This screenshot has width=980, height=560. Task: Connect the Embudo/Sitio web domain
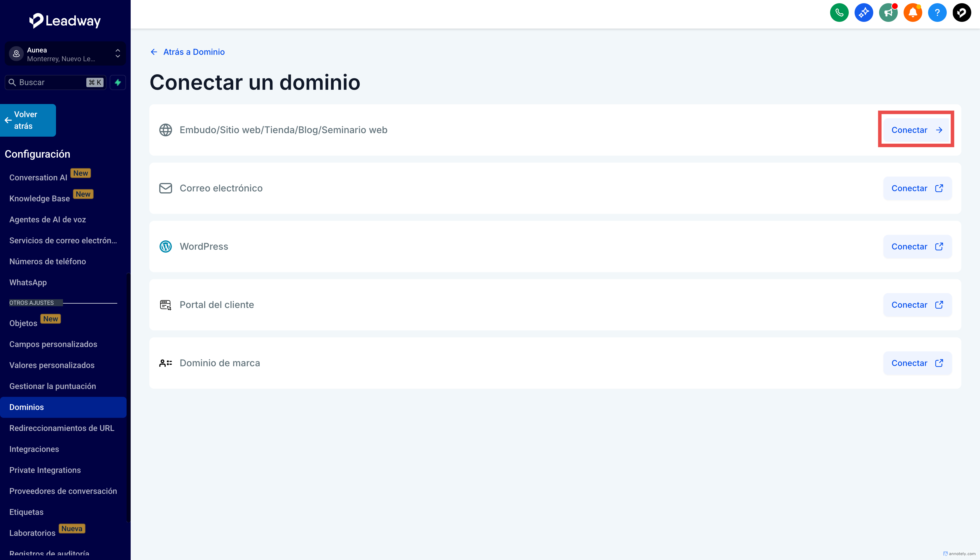click(x=916, y=130)
